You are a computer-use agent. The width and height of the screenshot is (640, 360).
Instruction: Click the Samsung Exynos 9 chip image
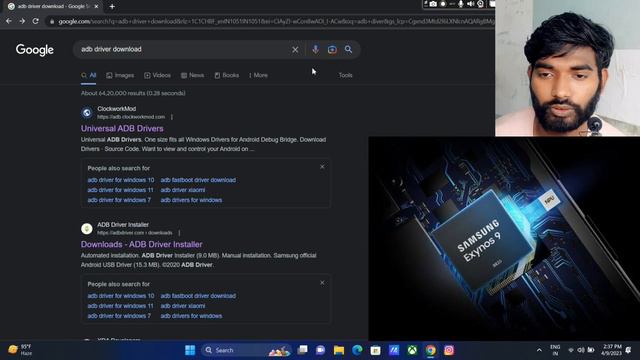click(504, 238)
